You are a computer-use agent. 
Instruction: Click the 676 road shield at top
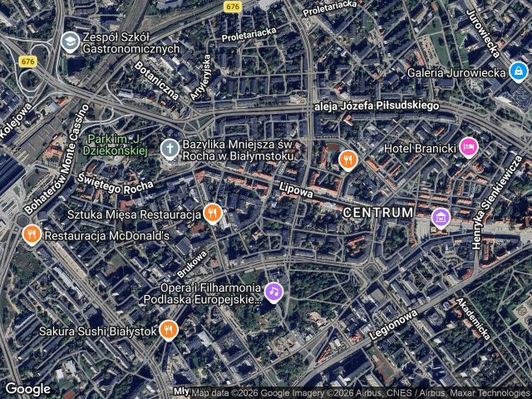point(233,7)
